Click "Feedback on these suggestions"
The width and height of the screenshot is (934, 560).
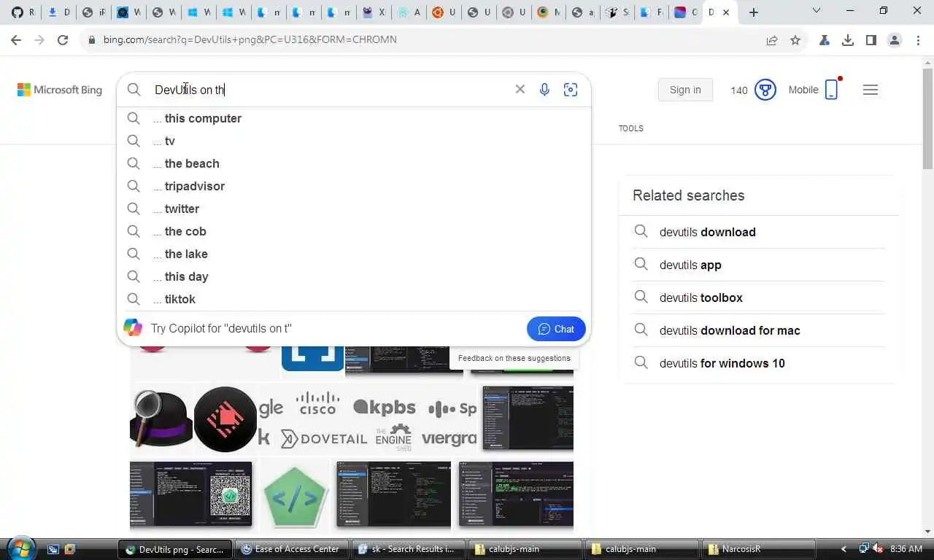click(x=514, y=358)
